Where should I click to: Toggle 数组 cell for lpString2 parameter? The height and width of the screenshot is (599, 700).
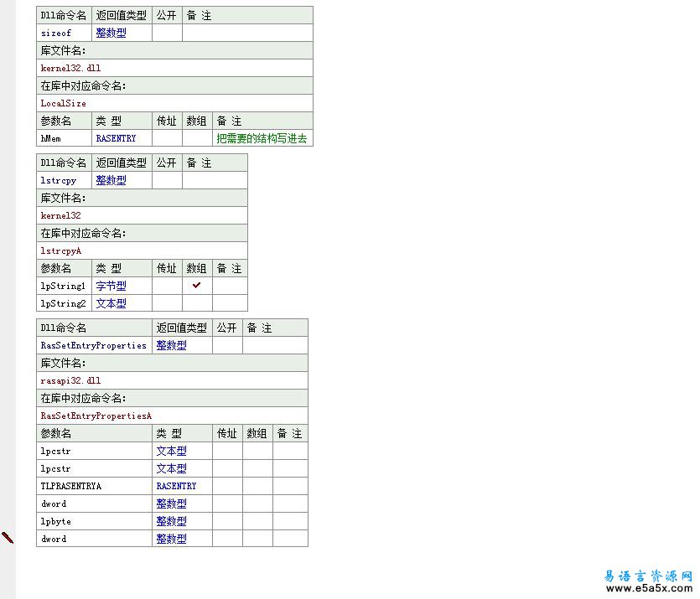click(197, 304)
